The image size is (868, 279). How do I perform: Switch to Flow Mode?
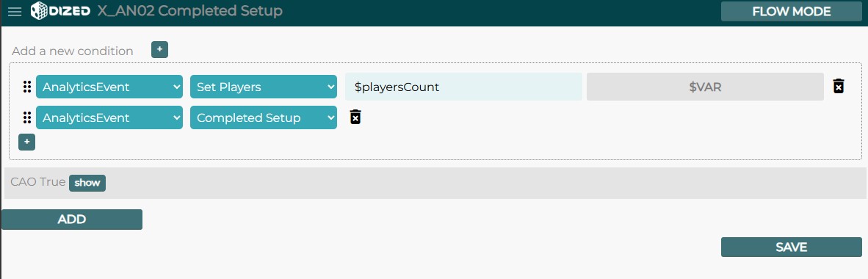tap(791, 12)
